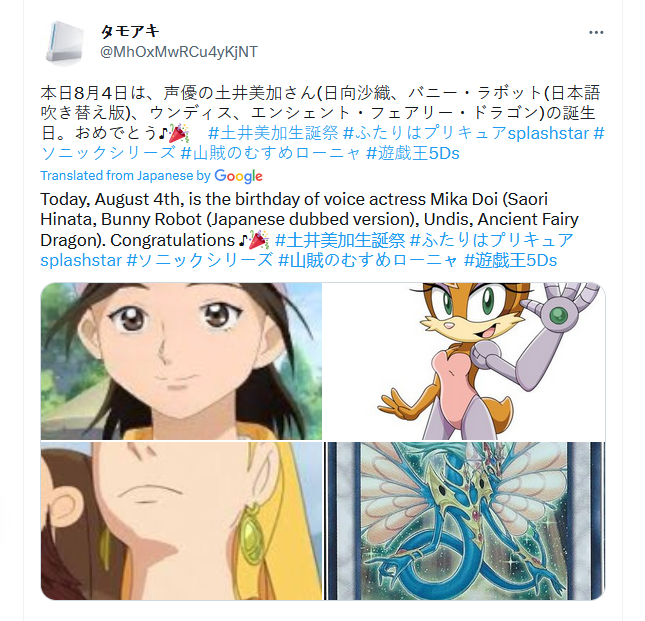Open hashtag #遊戯王5Ds in original tweet
Image resolution: width=645 pixels, height=621 pixels.
tap(413, 153)
